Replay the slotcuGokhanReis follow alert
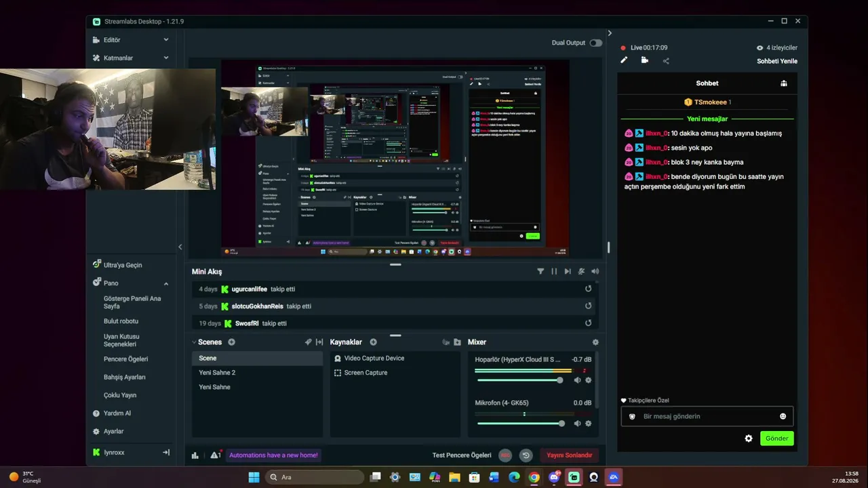Image resolution: width=868 pixels, height=488 pixels. [x=588, y=306]
